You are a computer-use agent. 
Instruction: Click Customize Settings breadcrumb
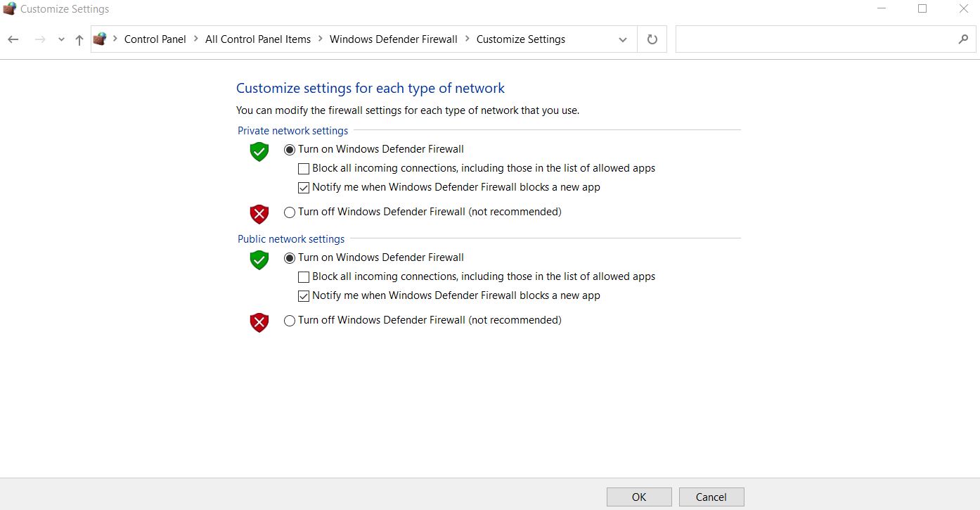(x=521, y=39)
